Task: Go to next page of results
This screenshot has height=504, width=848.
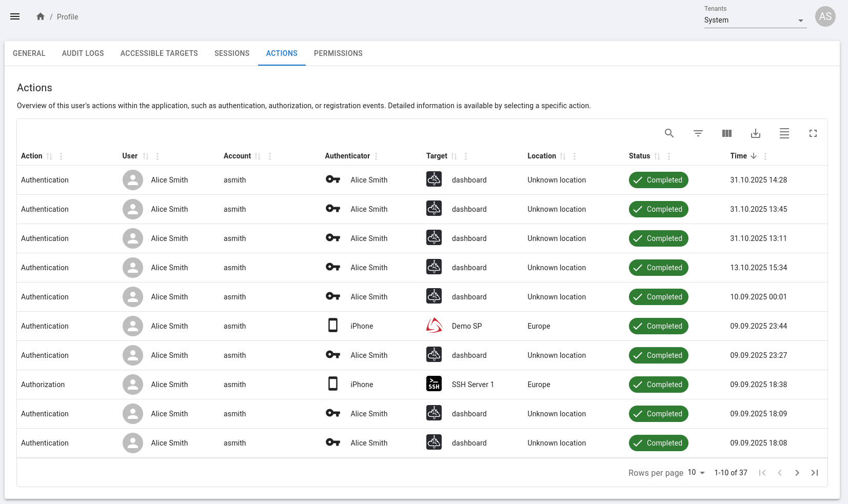Action: tap(797, 473)
